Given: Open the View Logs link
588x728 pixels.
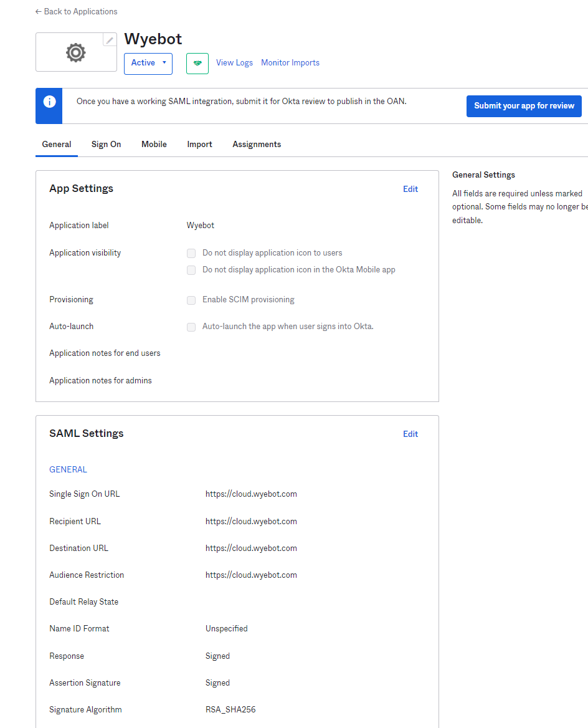Looking at the screenshot, I should (x=234, y=63).
